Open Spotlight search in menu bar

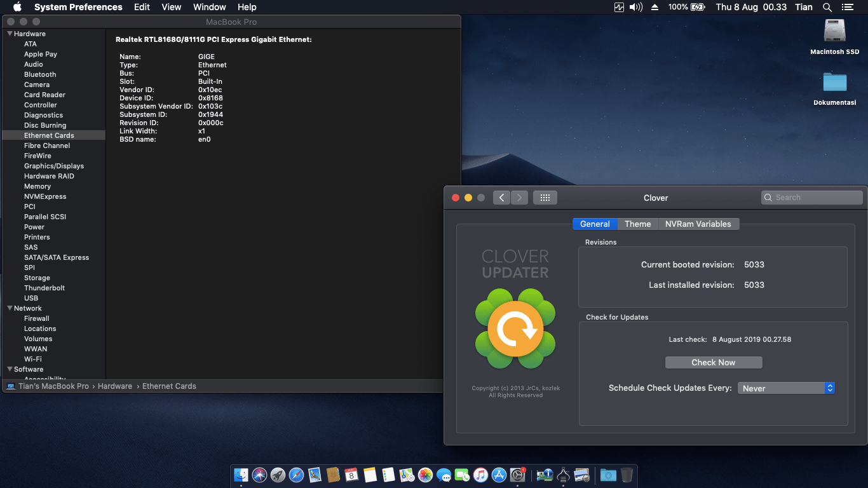[827, 7]
